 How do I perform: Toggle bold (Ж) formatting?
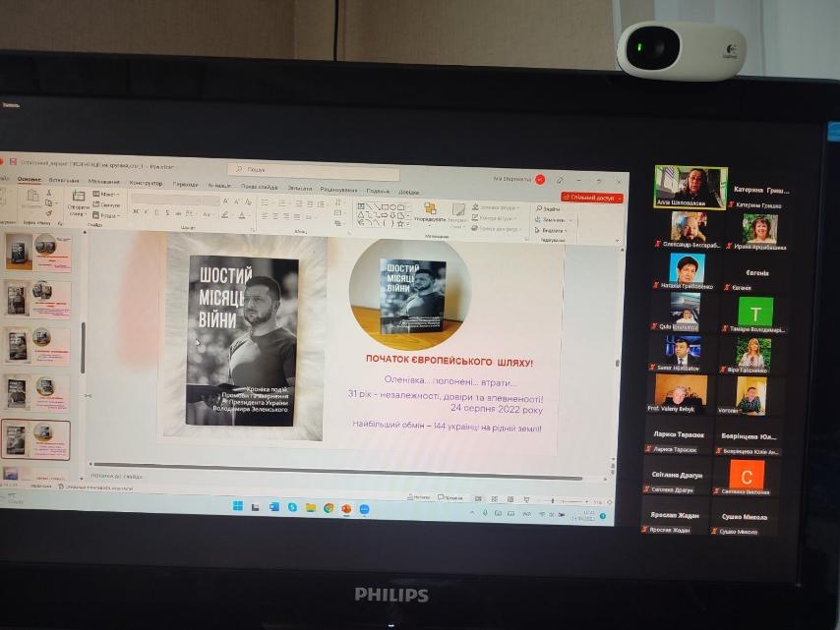[136, 212]
